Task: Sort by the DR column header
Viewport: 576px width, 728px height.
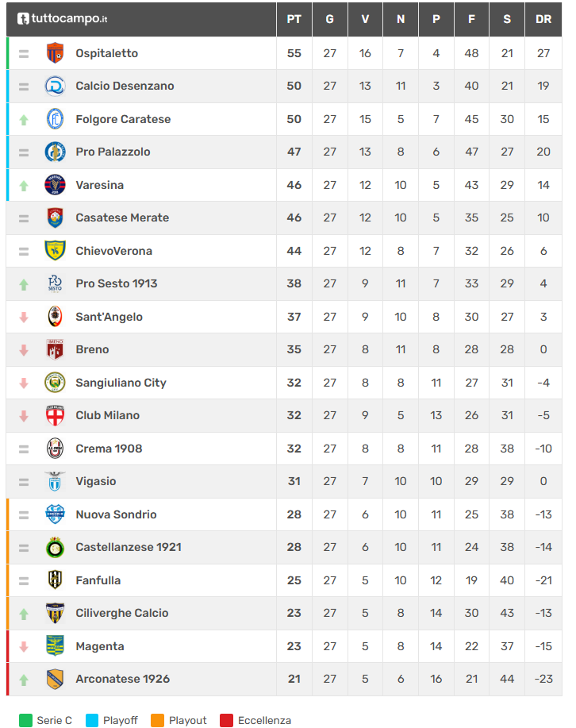Action: (x=543, y=19)
